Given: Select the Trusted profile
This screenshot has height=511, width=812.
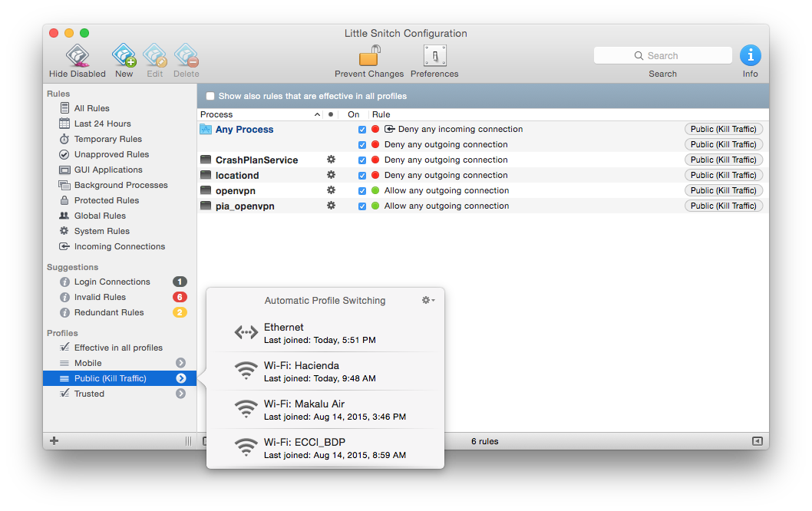Looking at the screenshot, I should [x=89, y=394].
